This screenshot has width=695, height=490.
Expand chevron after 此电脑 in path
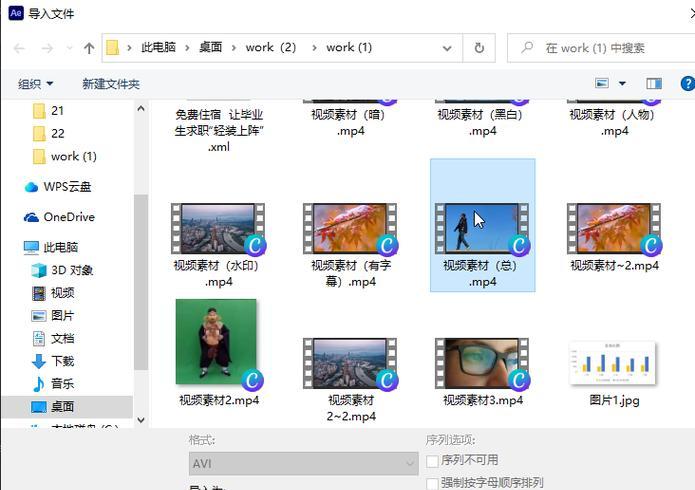(x=187, y=48)
